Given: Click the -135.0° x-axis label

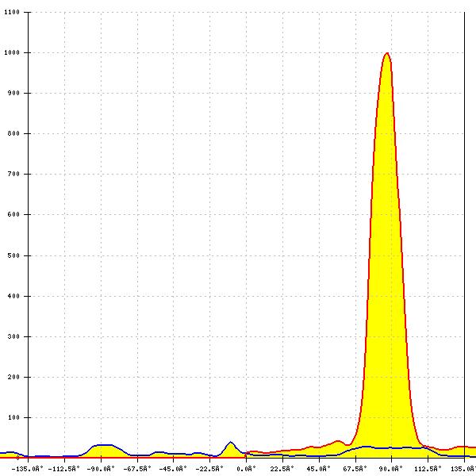Looking at the screenshot, I should [x=27, y=469].
